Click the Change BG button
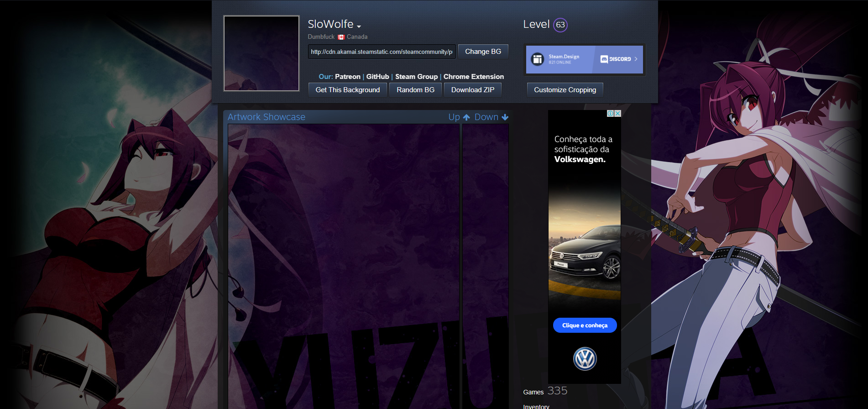 click(483, 52)
